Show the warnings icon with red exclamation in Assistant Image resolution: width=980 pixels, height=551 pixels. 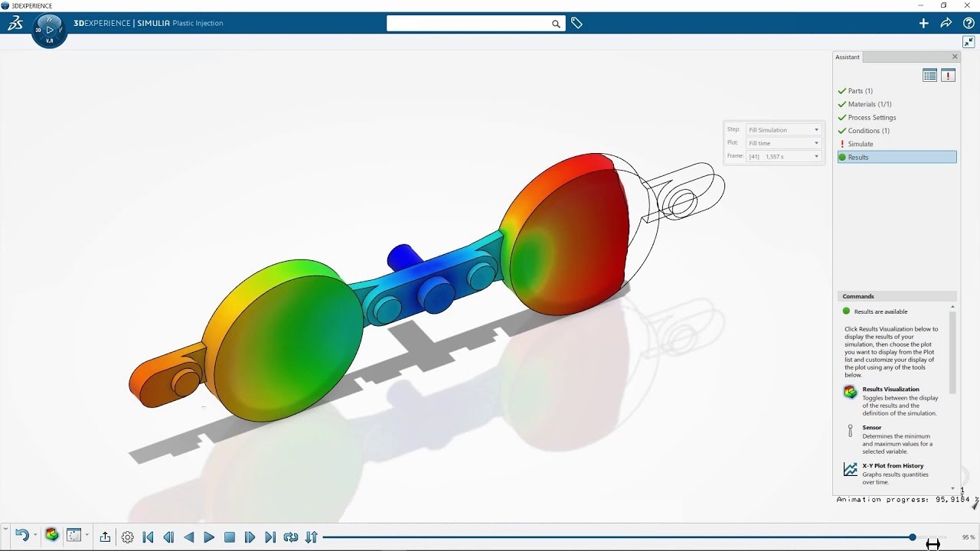pyautogui.click(x=948, y=75)
